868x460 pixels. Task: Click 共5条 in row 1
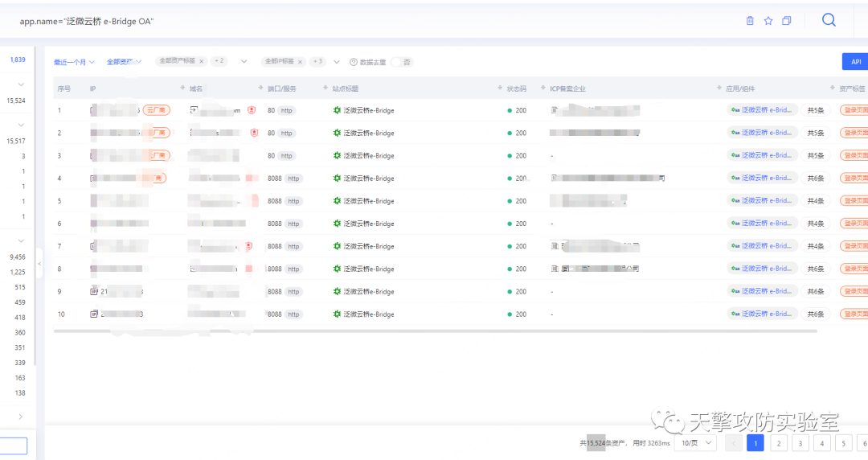816,110
